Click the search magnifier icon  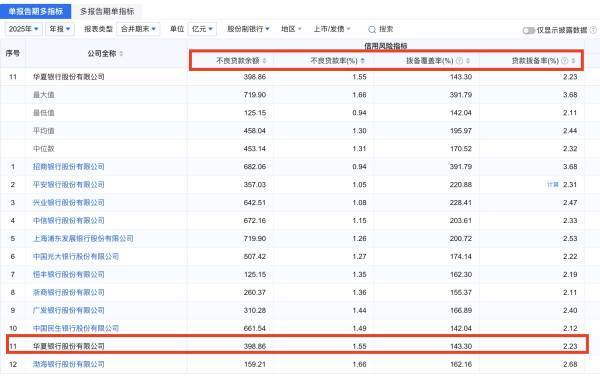tap(372, 29)
